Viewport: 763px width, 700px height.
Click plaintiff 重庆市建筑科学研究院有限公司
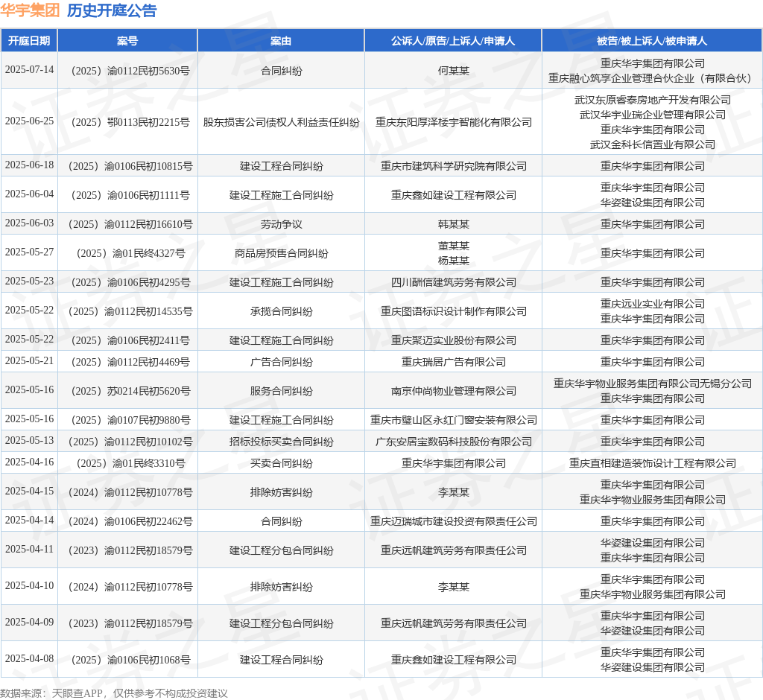click(454, 166)
